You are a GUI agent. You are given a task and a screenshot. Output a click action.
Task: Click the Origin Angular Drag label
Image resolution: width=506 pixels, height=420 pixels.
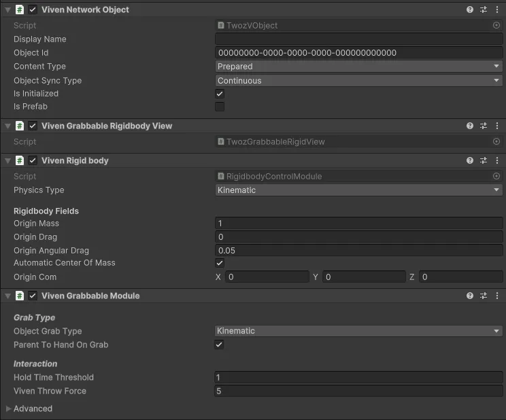click(x=51, y=250)
